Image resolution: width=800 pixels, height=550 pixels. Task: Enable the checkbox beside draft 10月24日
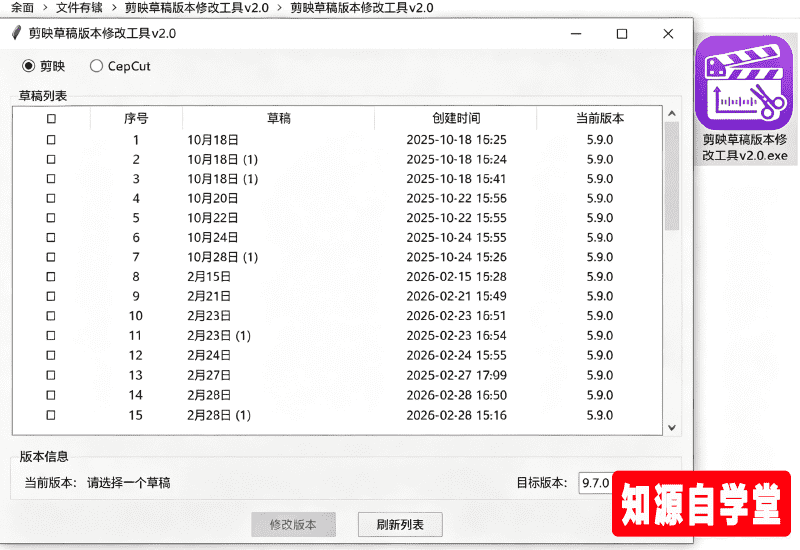[x=51, y=237]
